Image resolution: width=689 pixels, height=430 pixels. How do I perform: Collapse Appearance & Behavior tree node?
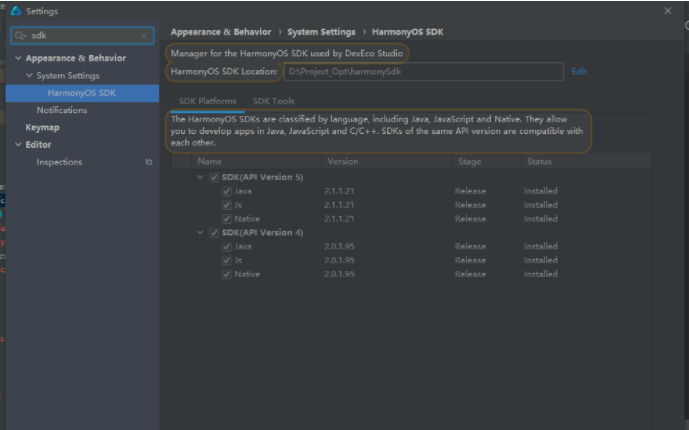tap(18, 58)
